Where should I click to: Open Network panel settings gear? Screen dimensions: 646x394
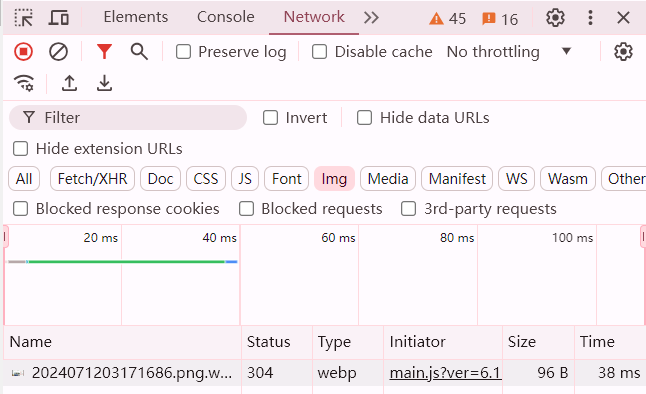623,52
